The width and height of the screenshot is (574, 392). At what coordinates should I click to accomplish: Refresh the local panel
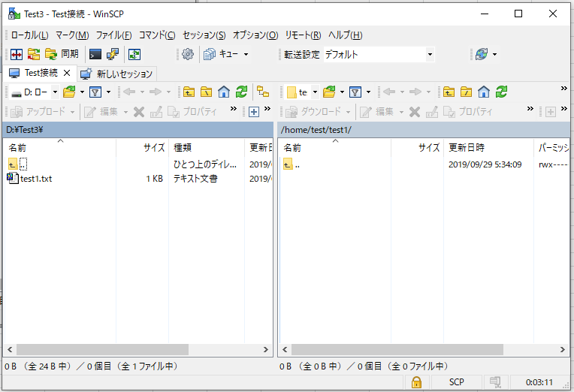point(241,92)
